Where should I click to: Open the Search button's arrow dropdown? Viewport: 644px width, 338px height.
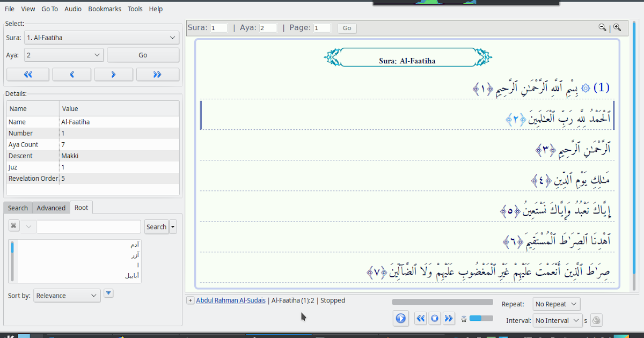click(173, 226)
